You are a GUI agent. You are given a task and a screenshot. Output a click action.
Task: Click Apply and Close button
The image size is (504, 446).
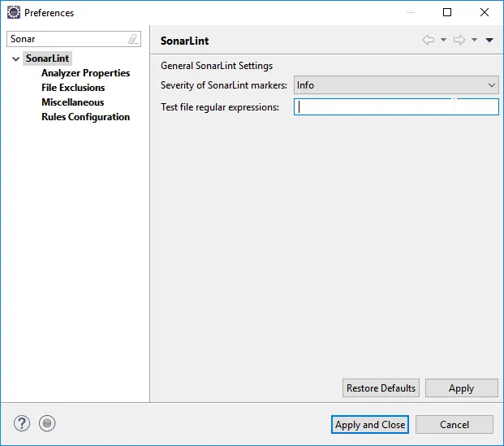[370, 425]
